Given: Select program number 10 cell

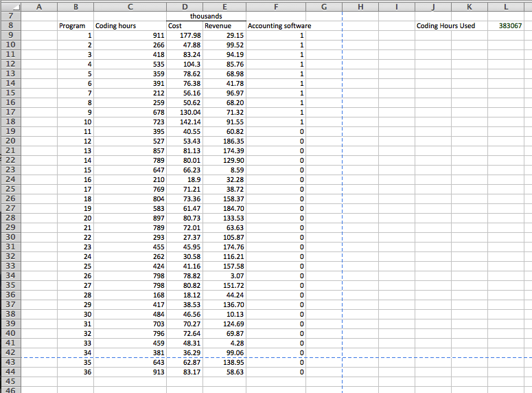Looking at the screenshot, I should coord(76,122).
